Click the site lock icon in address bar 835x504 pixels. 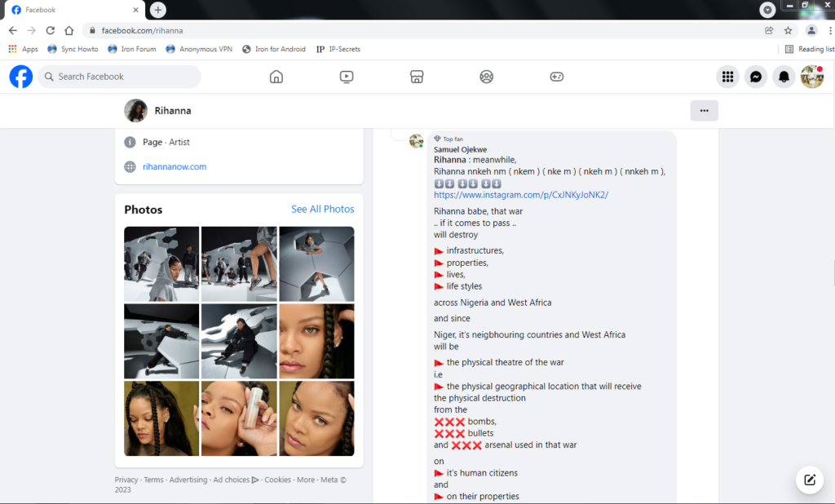coord(92,30)
